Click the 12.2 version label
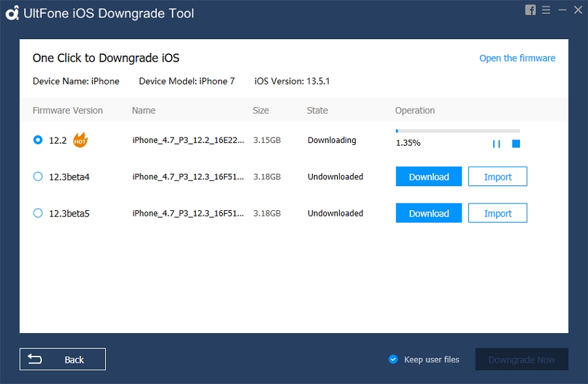Viewport: 588px width, 384px height. (58, 141)
